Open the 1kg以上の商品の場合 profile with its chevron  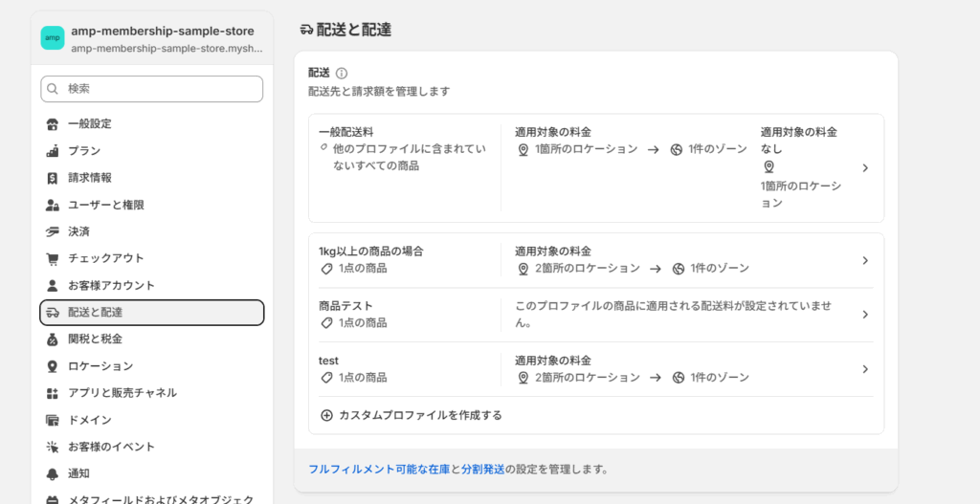coord(865,260)
